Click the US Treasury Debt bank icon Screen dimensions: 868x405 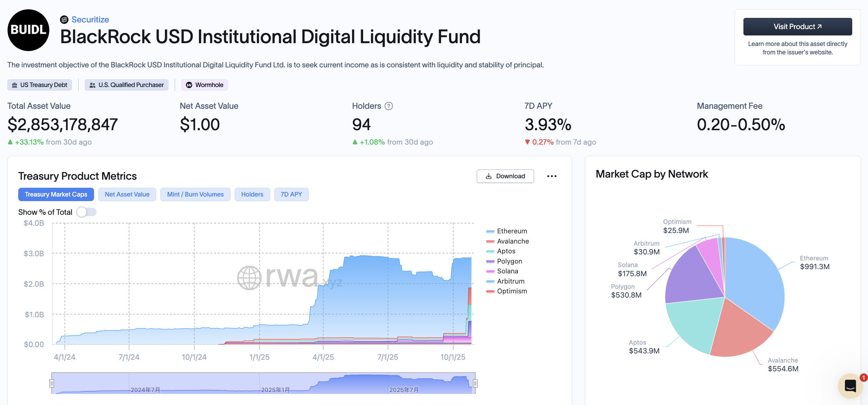[x=15, y=85]
